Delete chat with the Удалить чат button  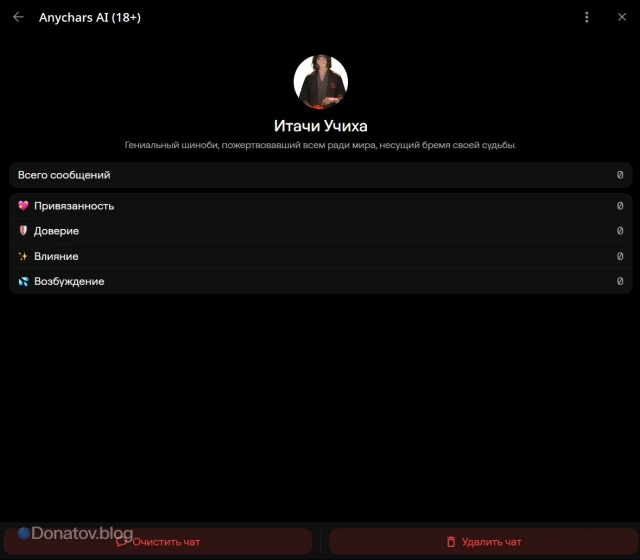[x=483, y=542]
